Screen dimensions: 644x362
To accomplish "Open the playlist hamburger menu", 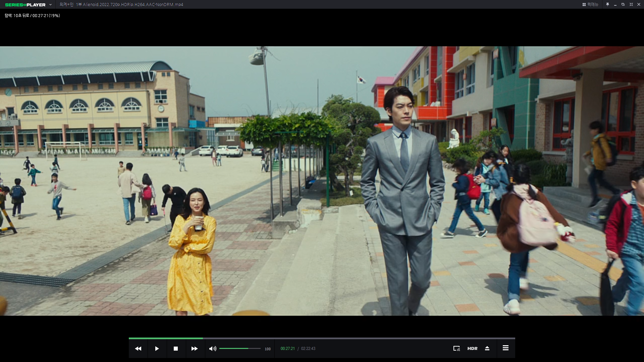I will [x=505, y=348].
